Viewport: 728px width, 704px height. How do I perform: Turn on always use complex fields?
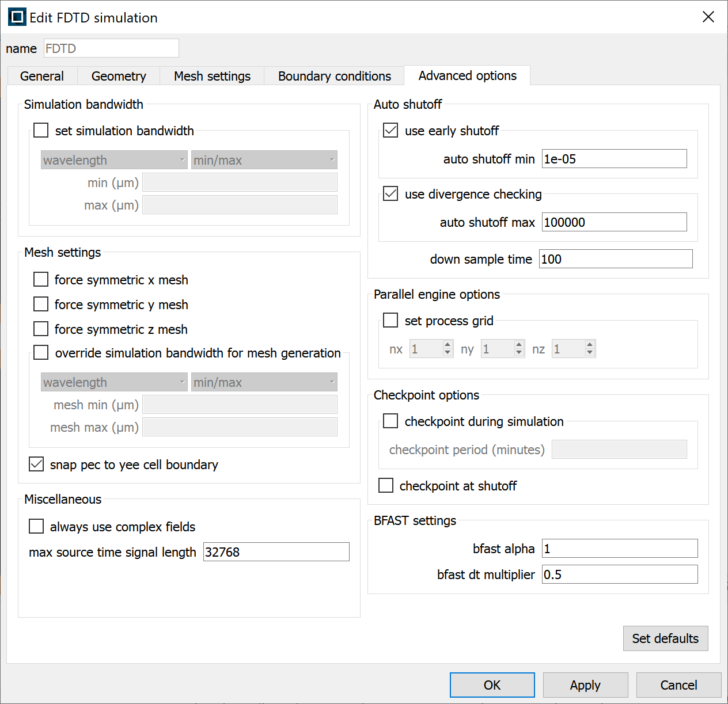point(36,527)
